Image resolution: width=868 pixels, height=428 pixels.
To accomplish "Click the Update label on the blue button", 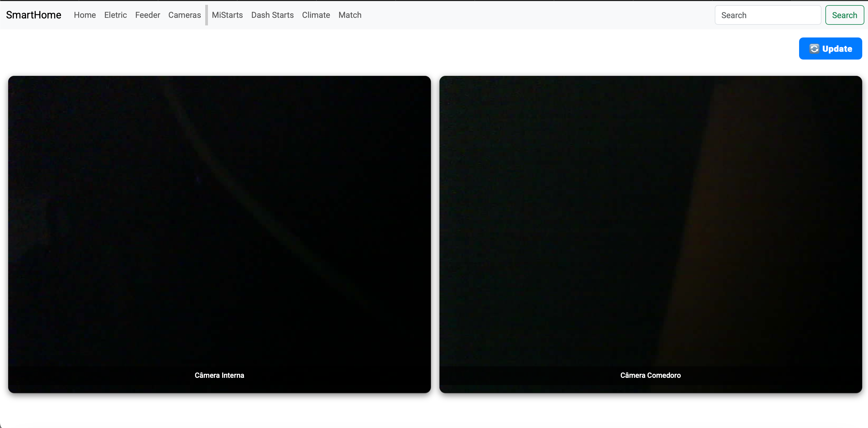I will coord(837,49).
